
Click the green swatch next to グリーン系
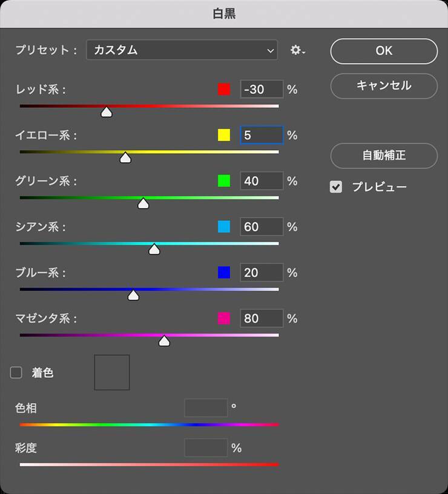click(224, 181)
